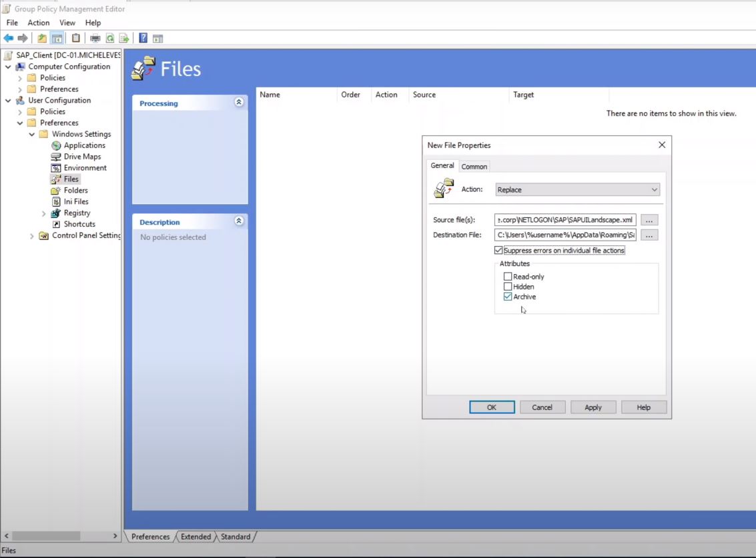Uncheck suppress errors on individual file actions
Viewport: 756px width, 558px height.
498,250
